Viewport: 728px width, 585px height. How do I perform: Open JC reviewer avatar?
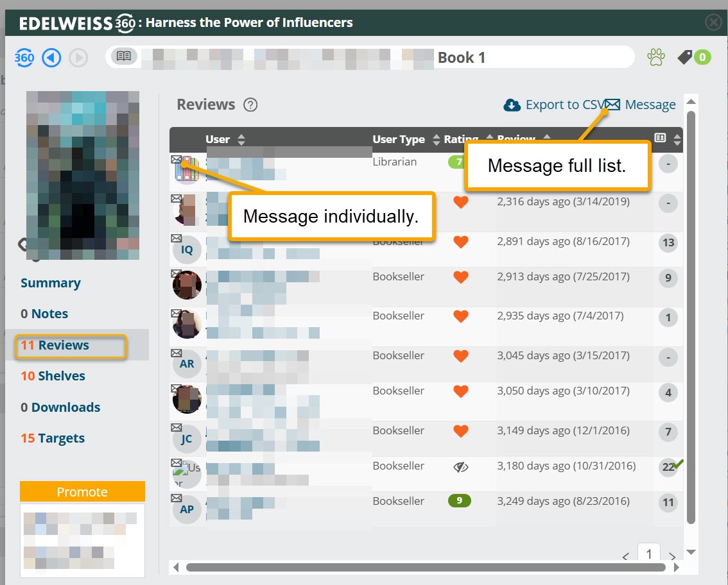[187, 439]
